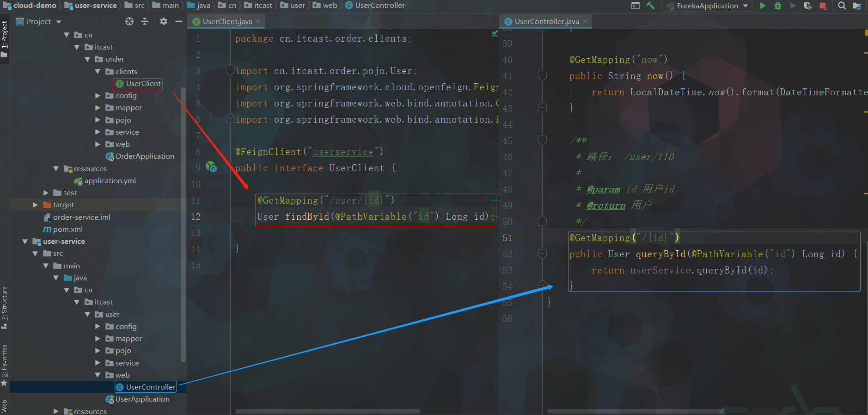Switch to the UserClient.java editor tab

pos(227,22)
